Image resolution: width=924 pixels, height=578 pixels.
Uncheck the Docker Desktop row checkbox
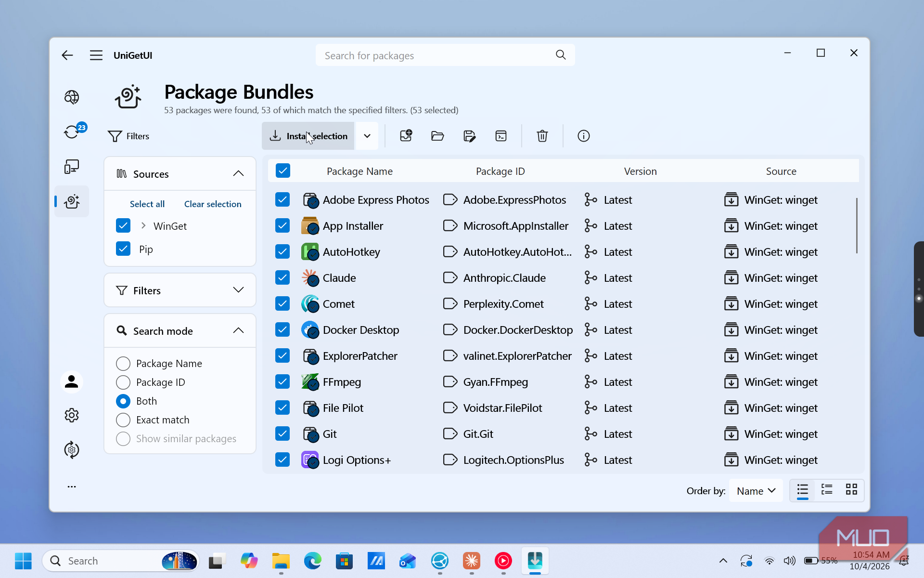click(282, 329)
